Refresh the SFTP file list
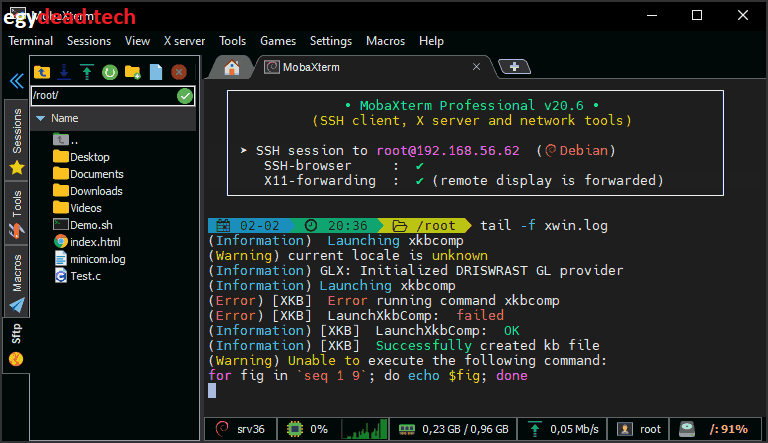 (110, 72)
